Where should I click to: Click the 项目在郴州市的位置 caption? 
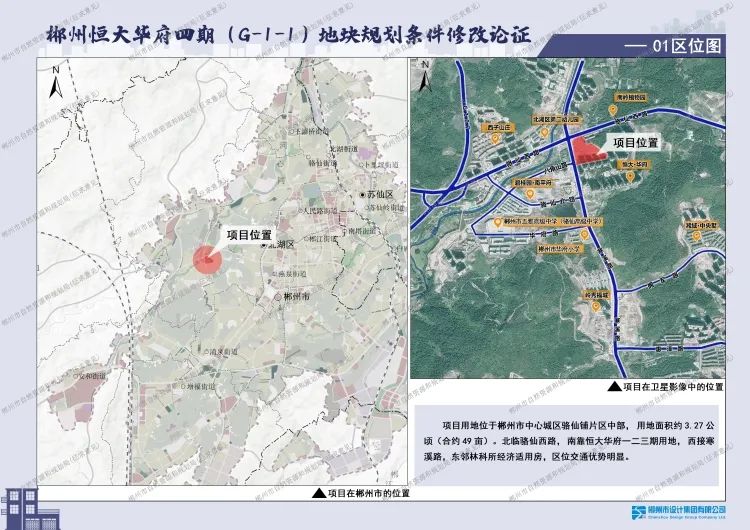pyautogui.click(x=360, y=493)
